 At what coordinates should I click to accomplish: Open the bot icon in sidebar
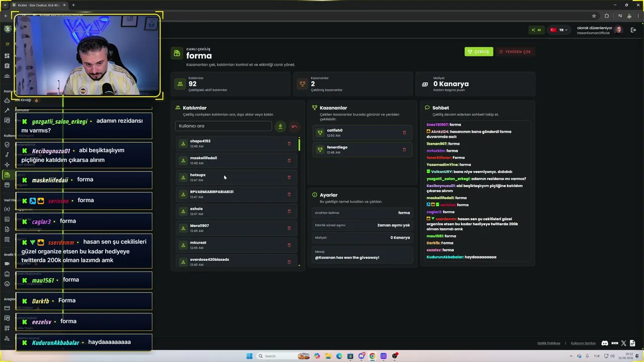click(x=7, y=101)
